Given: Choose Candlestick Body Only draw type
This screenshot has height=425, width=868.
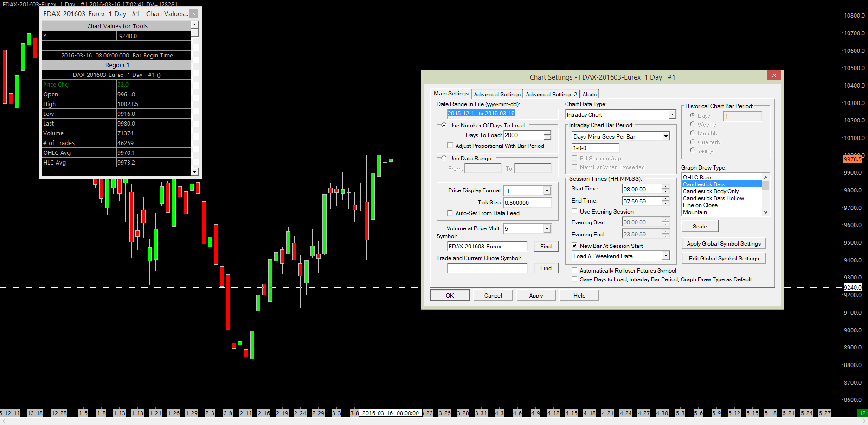Looking at the screenshot, I should [721, 191].
